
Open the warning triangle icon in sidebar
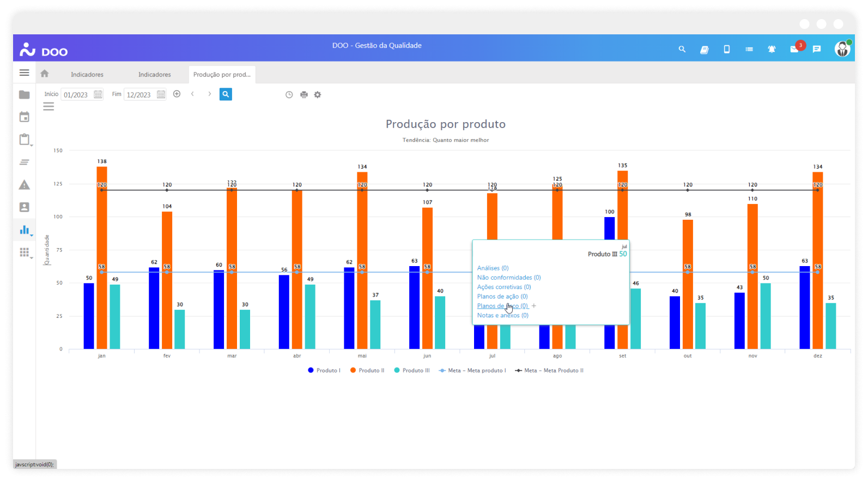coord(24,185)
